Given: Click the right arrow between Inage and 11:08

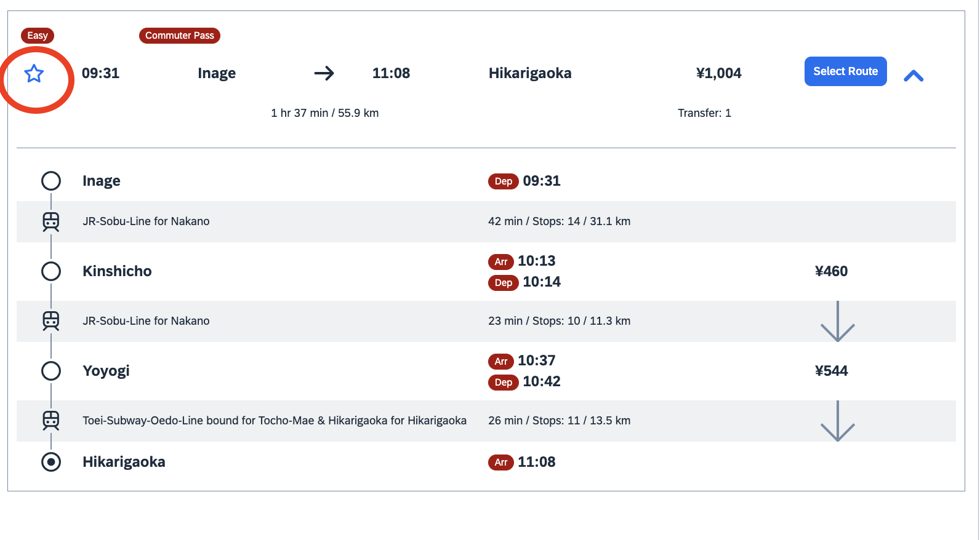Looking at the screenshot, I should pos(324,74).
